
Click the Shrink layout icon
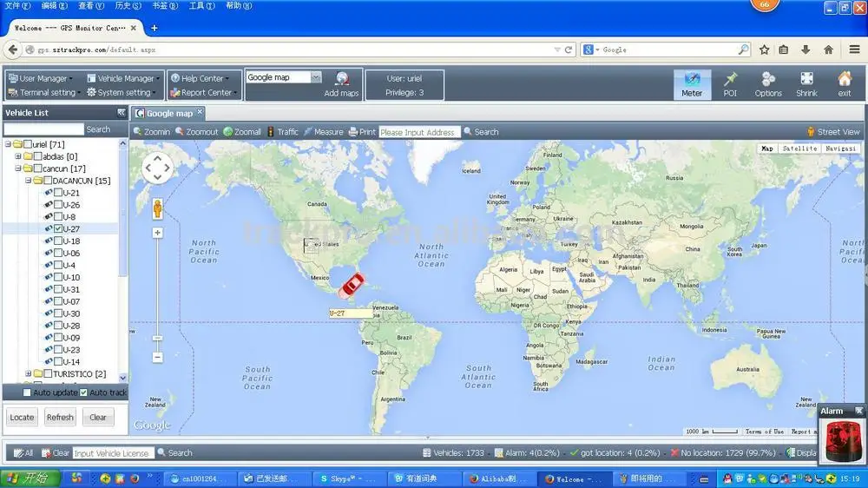(x=806, y=84)
